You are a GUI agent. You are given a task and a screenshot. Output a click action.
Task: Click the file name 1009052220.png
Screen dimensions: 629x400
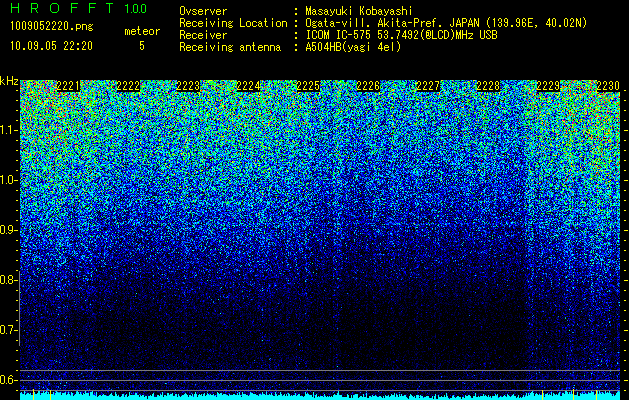(x=52, y=26)
